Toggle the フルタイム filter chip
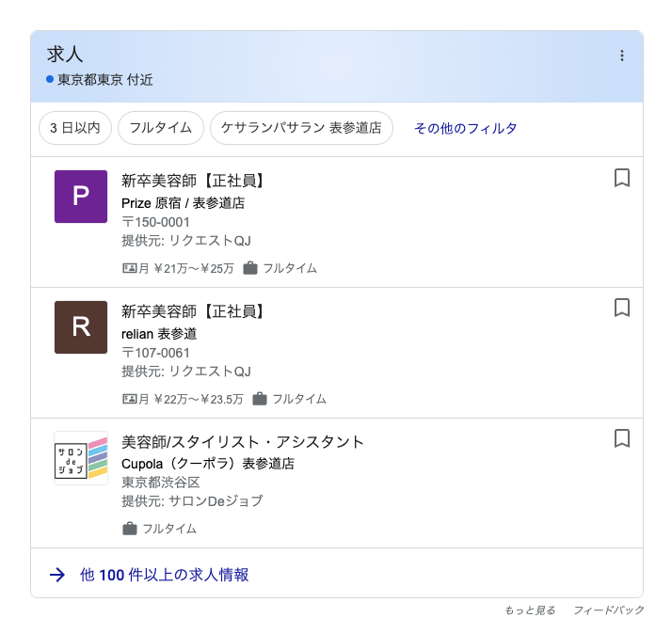Screen dimensions: 672x634 tap(161, 128)
